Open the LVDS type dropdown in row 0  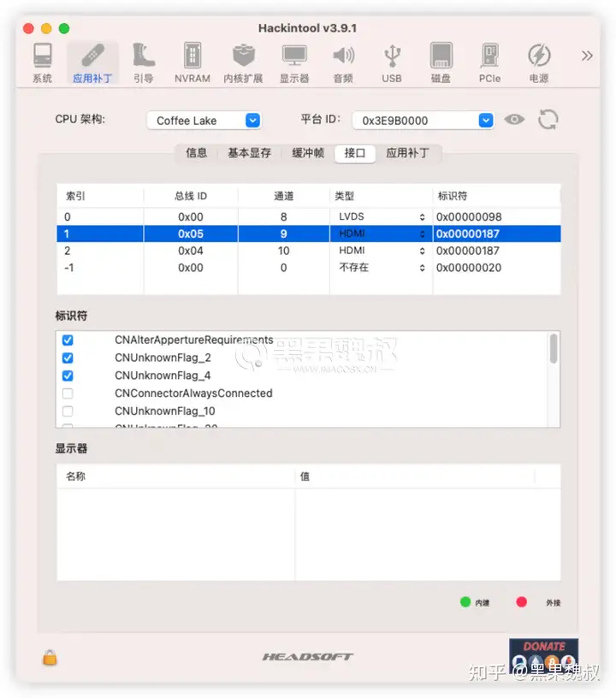(381, 216)
